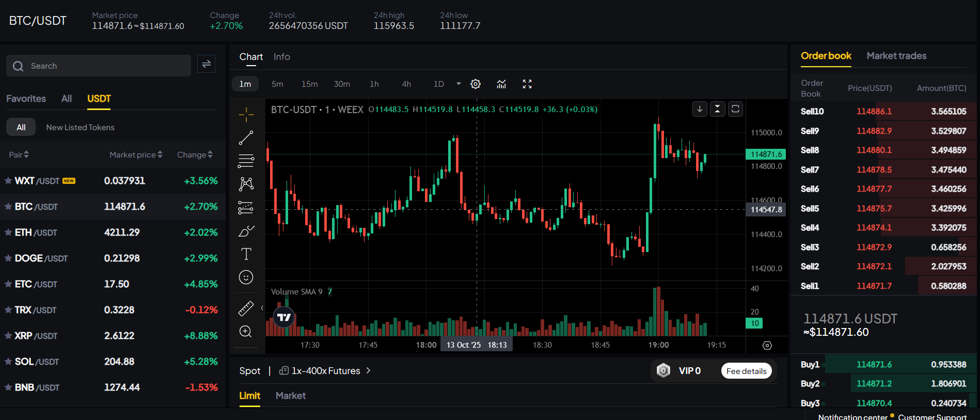980x420 pixels.
Task: Open the Favorites tab
Action: [26, 99]
